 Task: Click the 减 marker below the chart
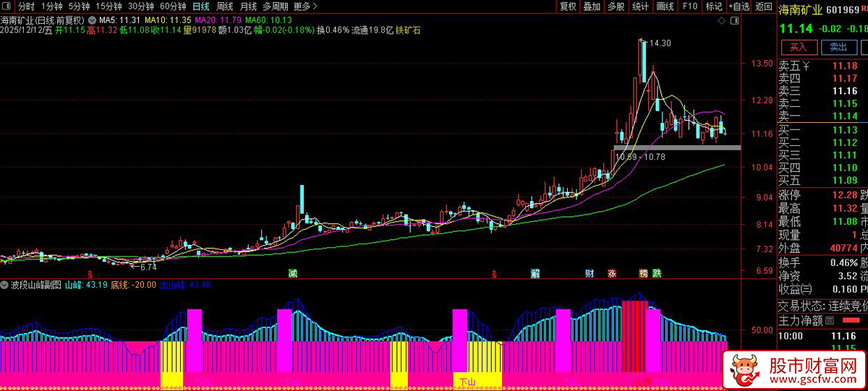coord(292,274)
